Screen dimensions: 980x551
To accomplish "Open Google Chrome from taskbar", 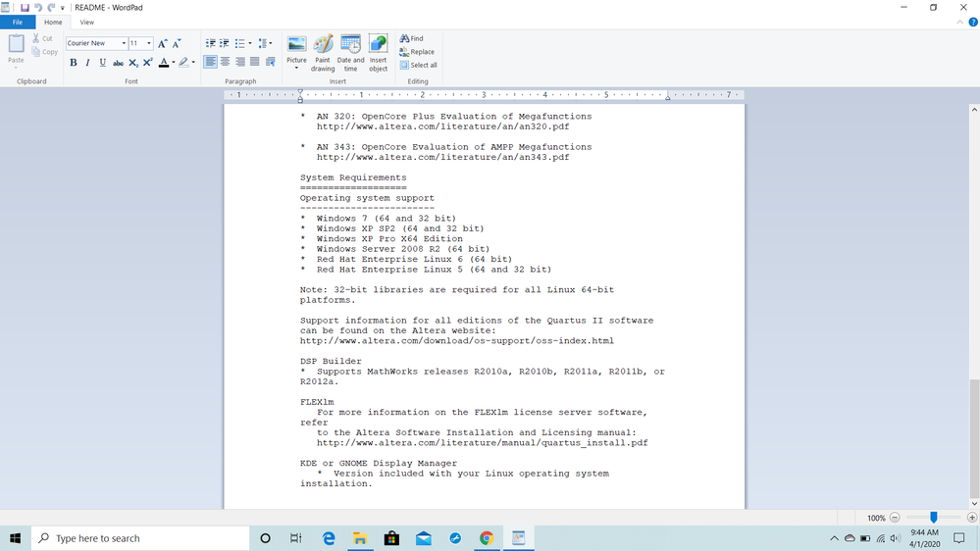I will tap(487, 538).
